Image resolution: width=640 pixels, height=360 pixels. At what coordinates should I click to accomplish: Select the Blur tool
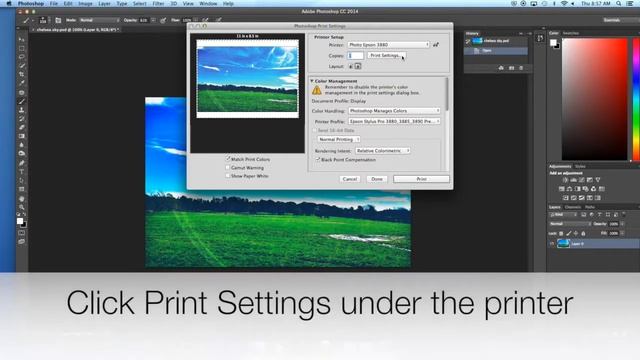22,145
